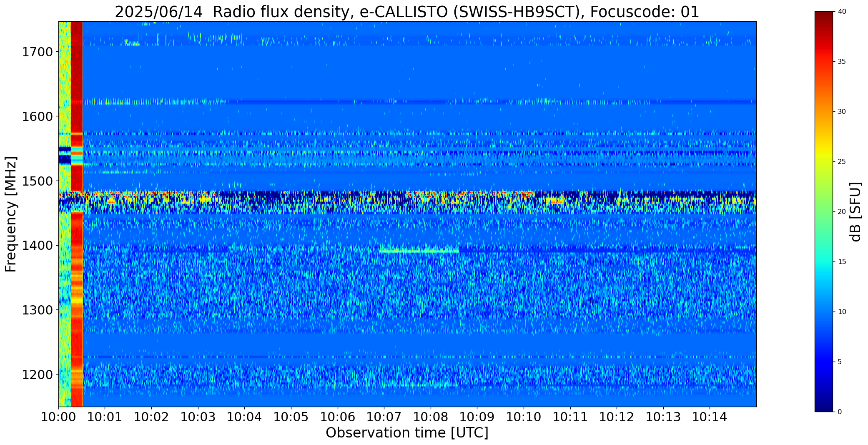
Task: Click the dark blue bottom of colorbar
Action: (x=824, y=407)
